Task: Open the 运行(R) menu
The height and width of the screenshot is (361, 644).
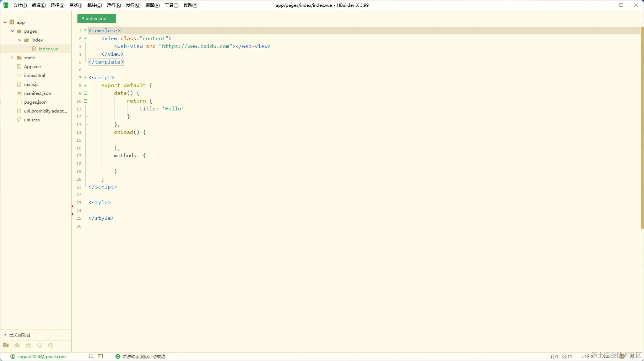Action: coord(114,5)
